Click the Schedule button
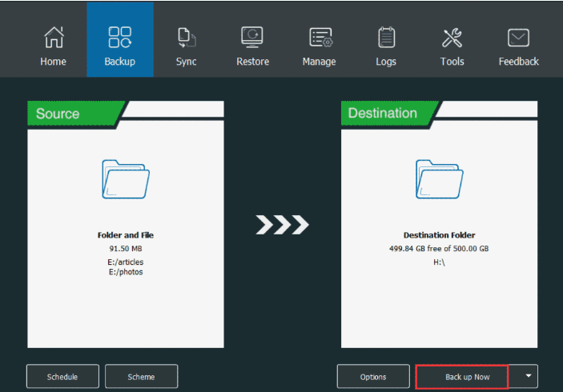Screen dimensions: 563x392 pos(62,377)
